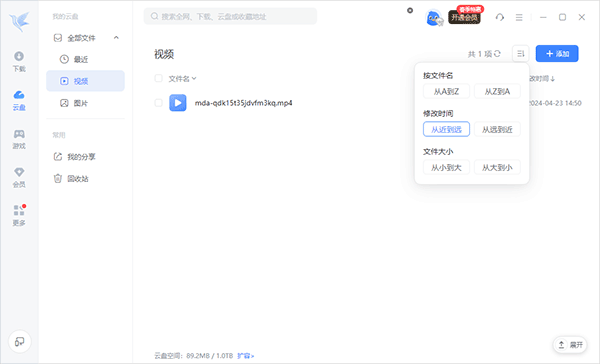
Task: Select sort by name A to Z
Action: (x=446, y=91)
